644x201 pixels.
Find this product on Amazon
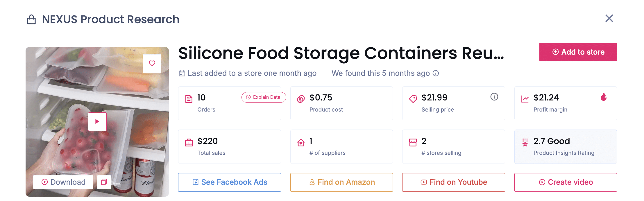[x=341, y=182]
